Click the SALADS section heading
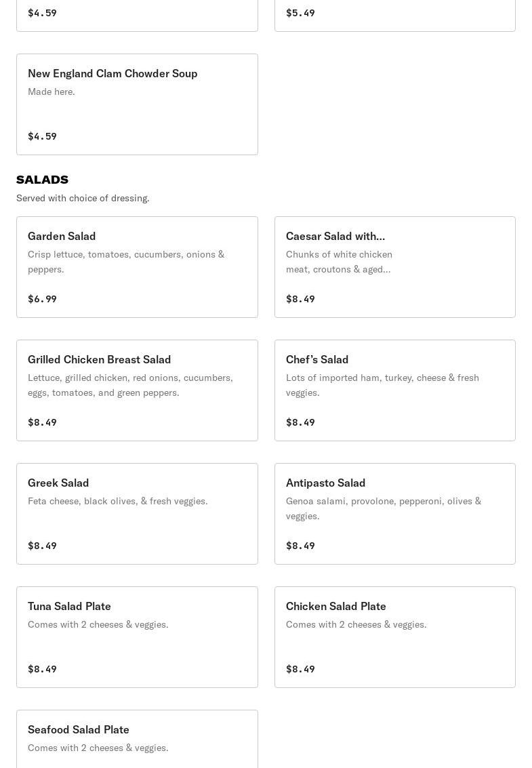 42,180
